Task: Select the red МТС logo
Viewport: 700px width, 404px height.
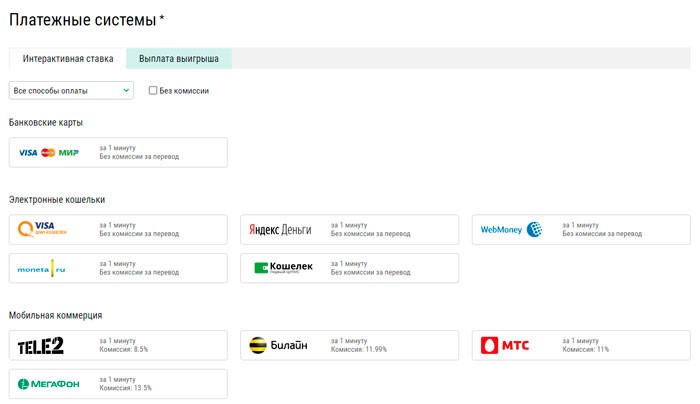Action: 504,345
